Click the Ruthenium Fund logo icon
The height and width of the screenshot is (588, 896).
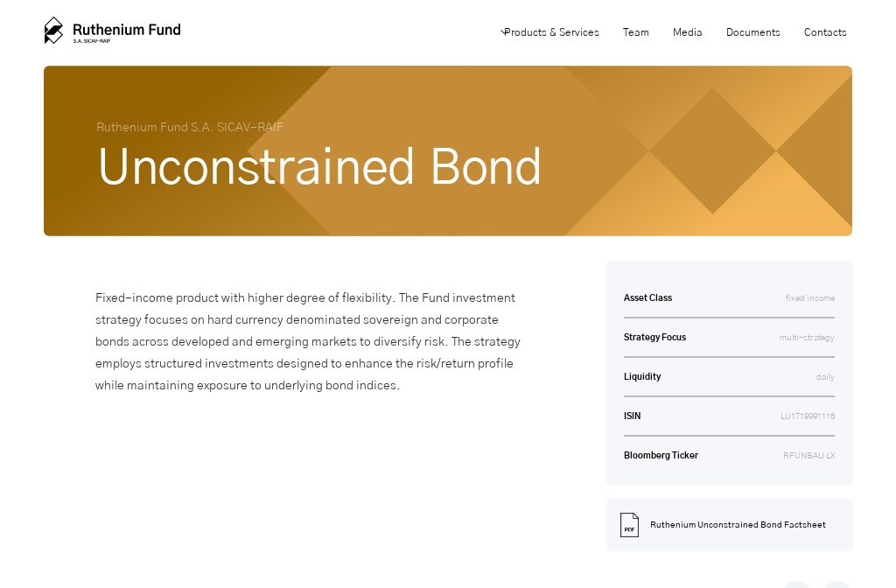[x=53, y=30]
